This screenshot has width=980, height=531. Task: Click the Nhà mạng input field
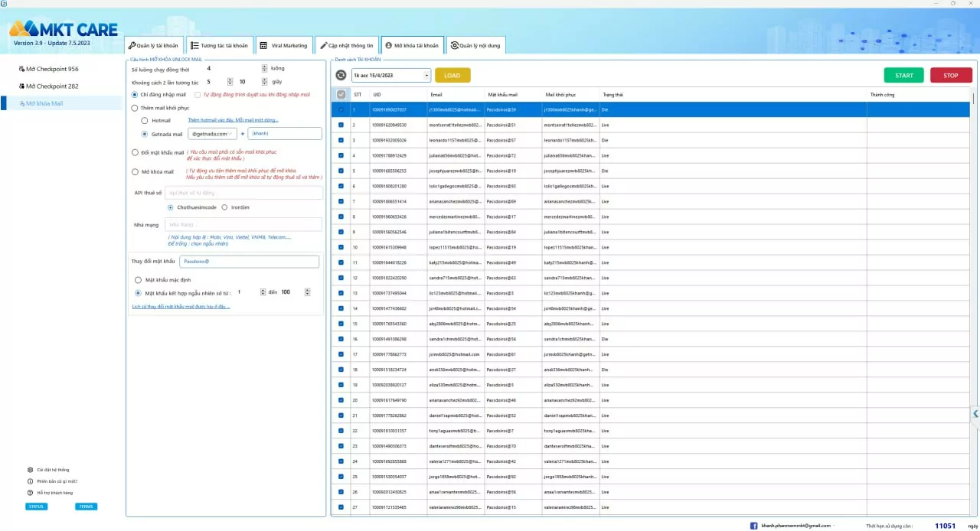(243, 224)
